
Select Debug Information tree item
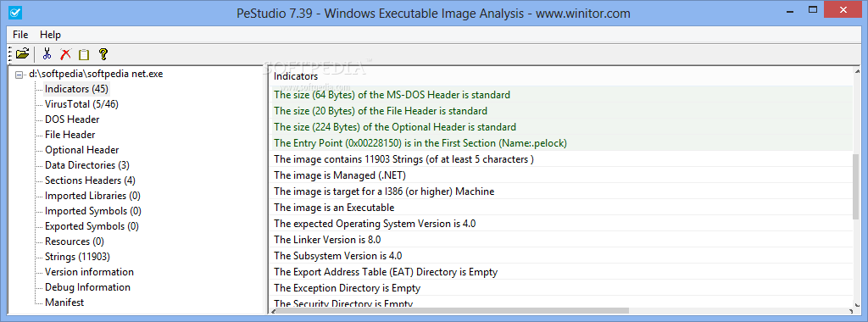point(87,287)
